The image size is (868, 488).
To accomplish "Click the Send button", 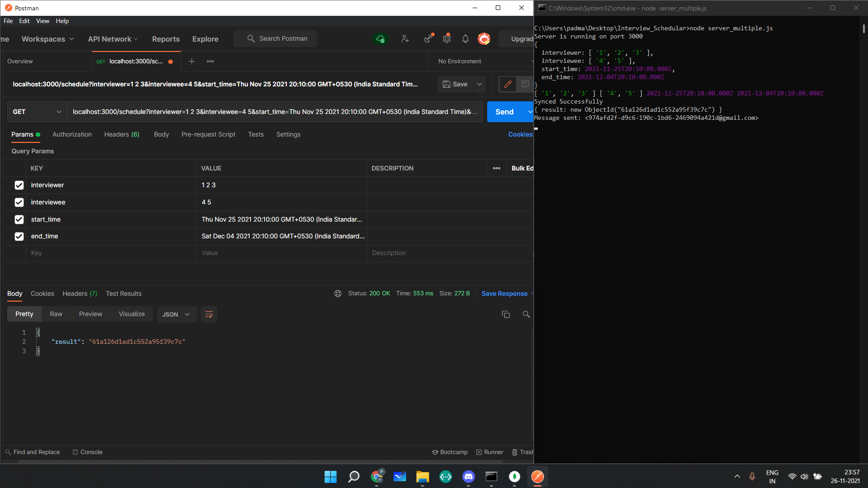I will coord(504,112).
